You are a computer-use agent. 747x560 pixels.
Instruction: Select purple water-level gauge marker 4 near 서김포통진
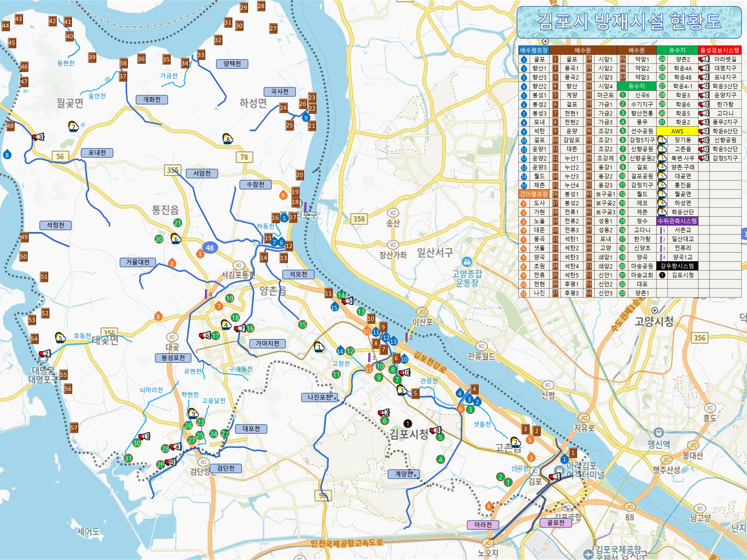click(x=207, y=294)
